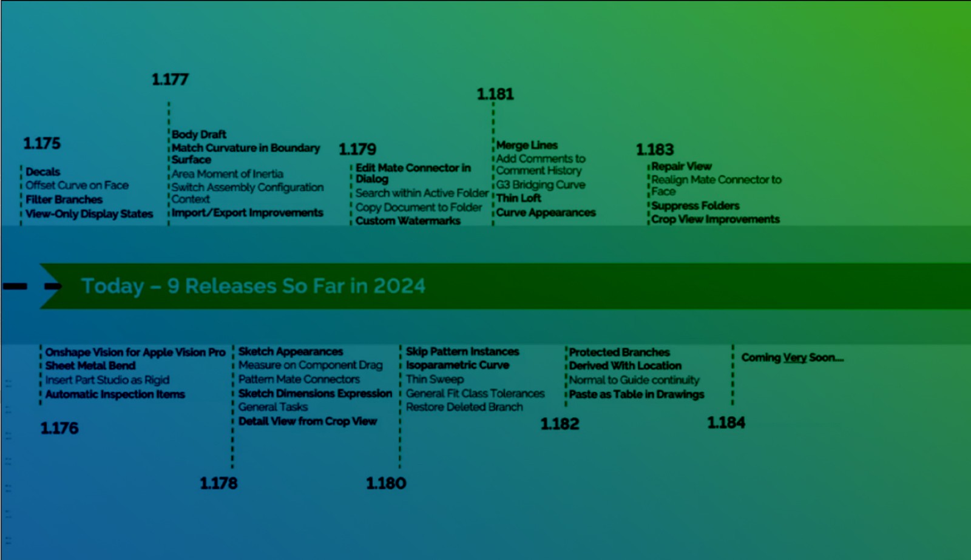Click the 'Custom Watermarks' entry
971x560 pixels.
coord(408,221)
